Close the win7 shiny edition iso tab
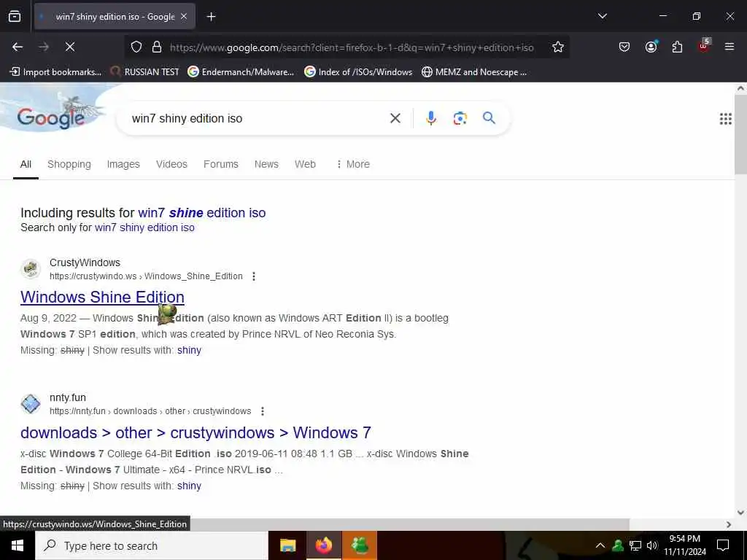 click(x=184, y=16)
